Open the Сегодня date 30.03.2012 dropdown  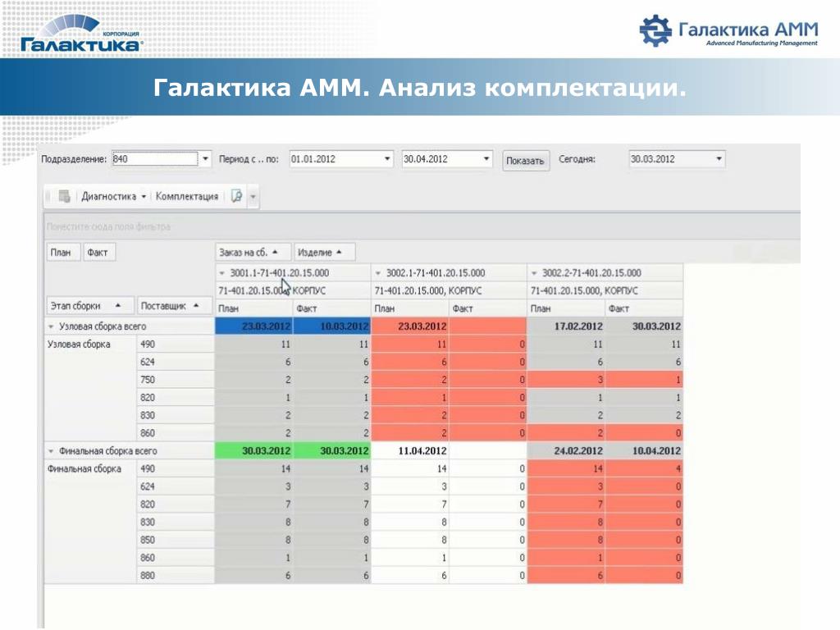(719, 159)
